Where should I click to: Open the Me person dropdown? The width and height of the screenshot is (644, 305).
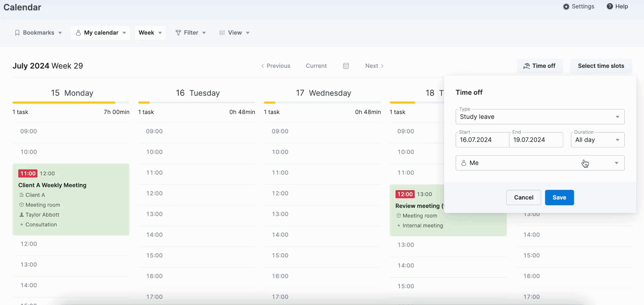click(x=540, y=163)
